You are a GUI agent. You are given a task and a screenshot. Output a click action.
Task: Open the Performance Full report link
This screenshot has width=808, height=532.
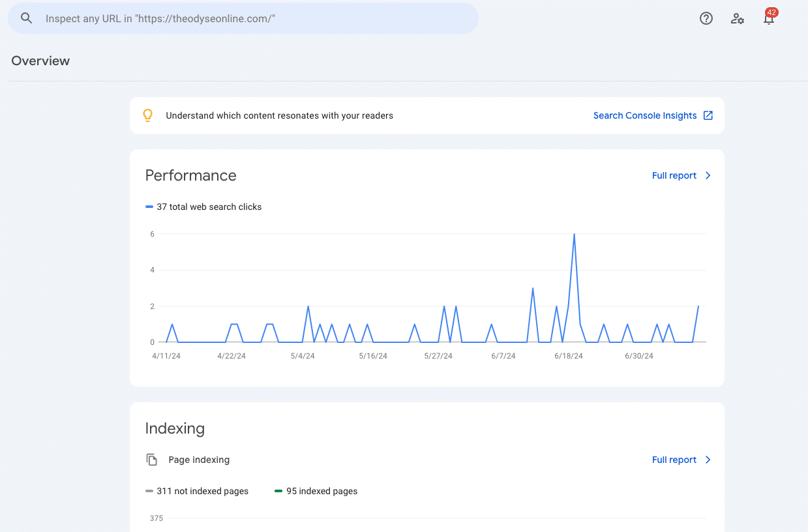pos(674,175)
